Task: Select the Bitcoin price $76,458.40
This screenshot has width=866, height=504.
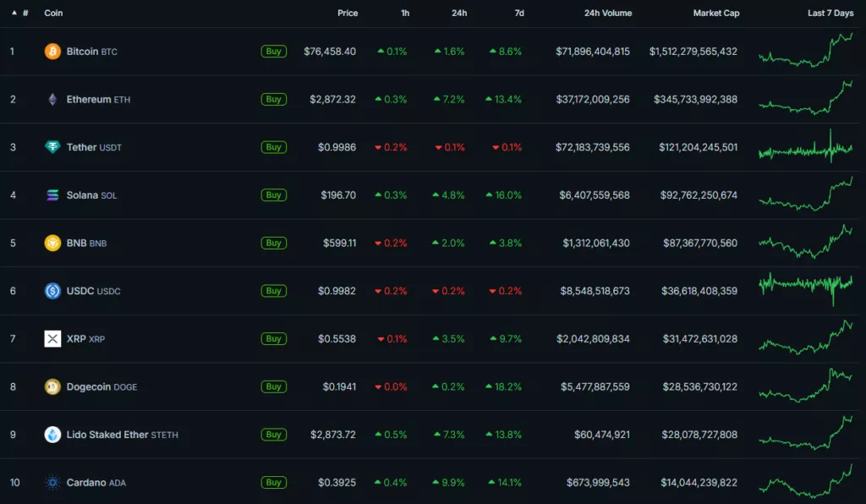Action: coord(330,52)
